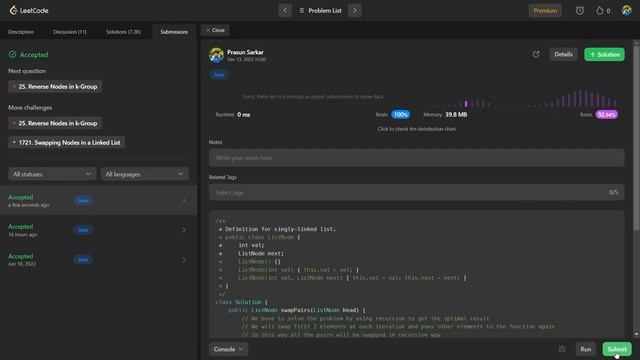This screenshot has height=360, width=640.
Task: Click chevron on 16 hours ago submission row
Action: [184, 230]
